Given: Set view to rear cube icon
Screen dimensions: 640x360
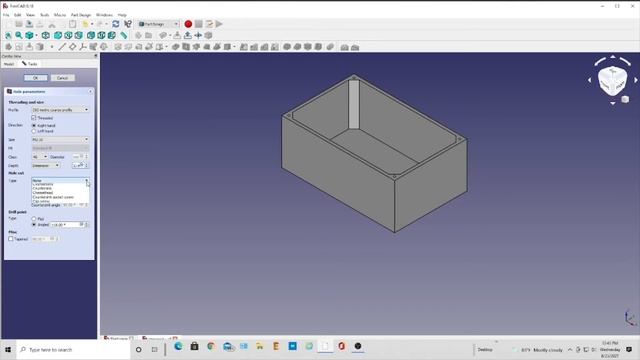Looking at the screenshot, I should tap(91, 36).
